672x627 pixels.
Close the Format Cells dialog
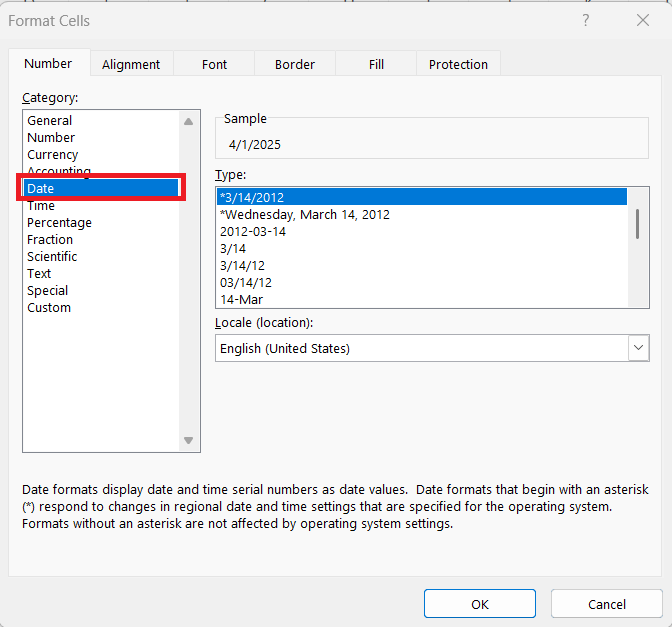(x=642, y=20)
